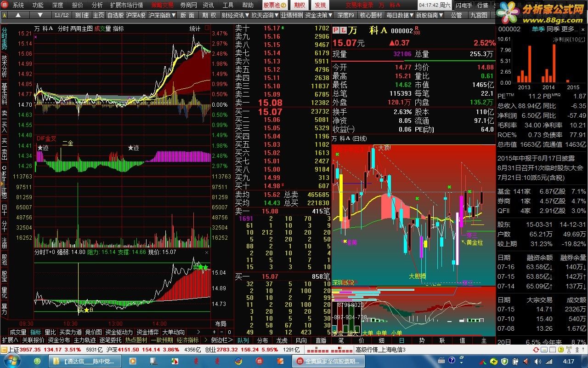
Task: Select the 资金驱动力 indicator tab
Action: point(119,332)
